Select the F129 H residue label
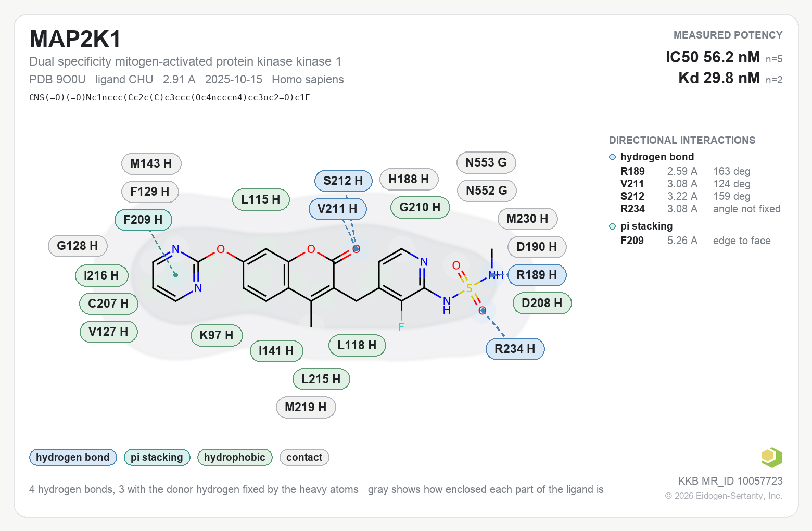The image size is (812, 531). pos(150,192)
